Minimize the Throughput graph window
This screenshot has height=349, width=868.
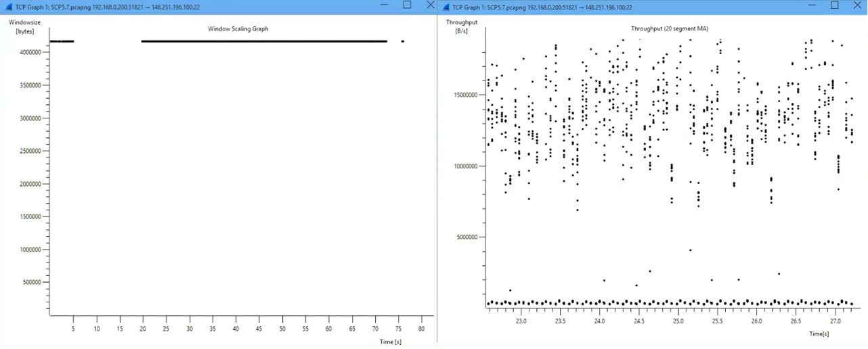811,5
